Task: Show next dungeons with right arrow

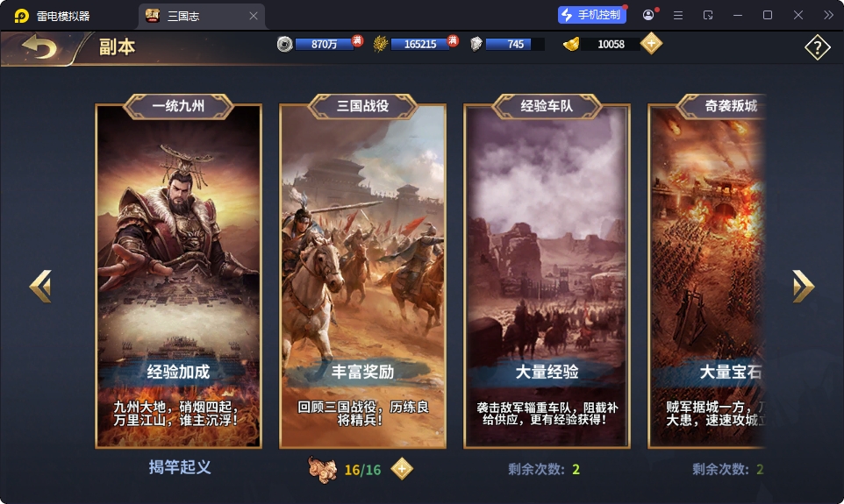Action: pyautogui.click(x=803, y=286)
